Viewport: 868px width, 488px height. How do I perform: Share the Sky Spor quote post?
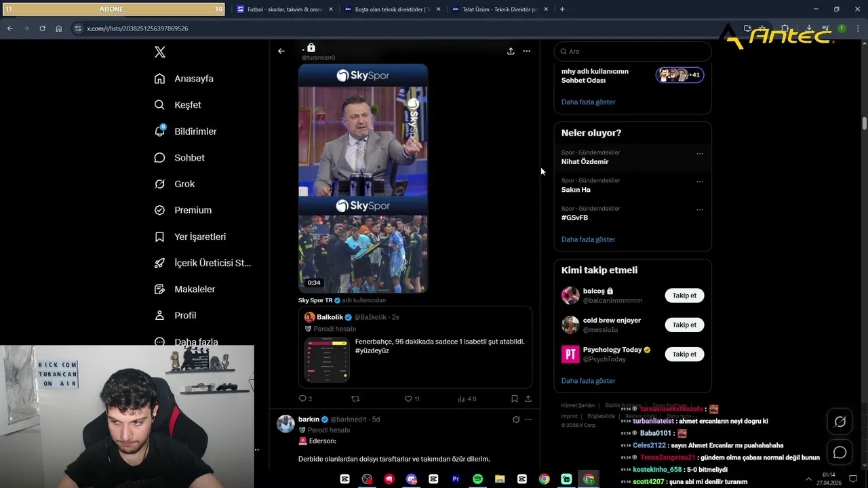(528, 399)
